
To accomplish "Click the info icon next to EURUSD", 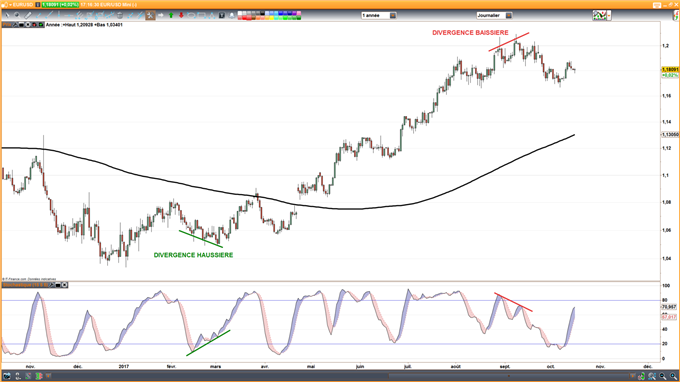I will pos(38,4).
